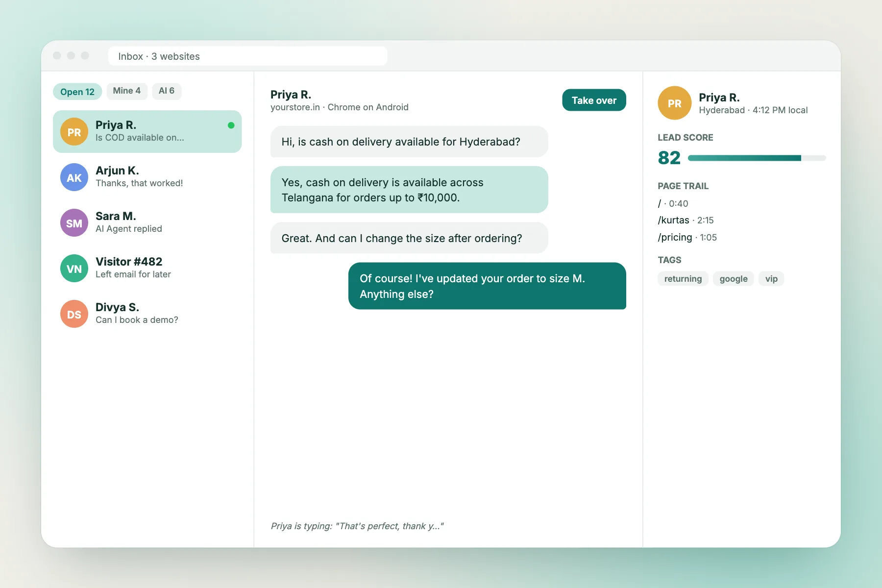Click the PR avatar in conversation list
The height and width of the screenshot is (588, 882).
[x=74, y=132]
